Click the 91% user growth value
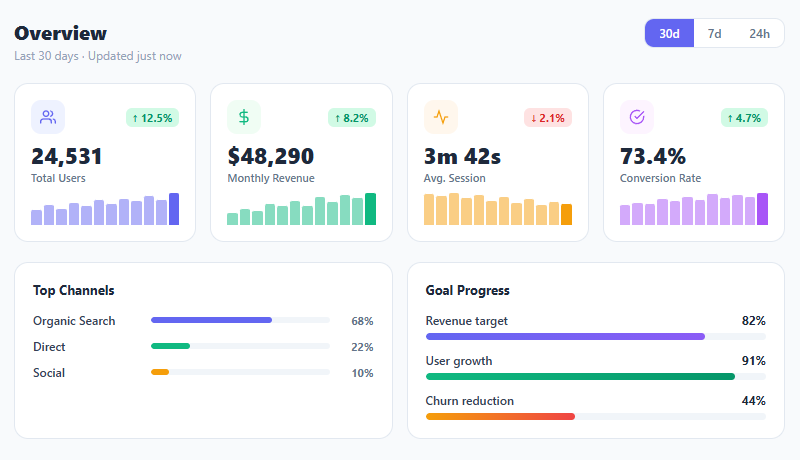The image size is (800, 460). pyautogui.click(x=754, y=361)
